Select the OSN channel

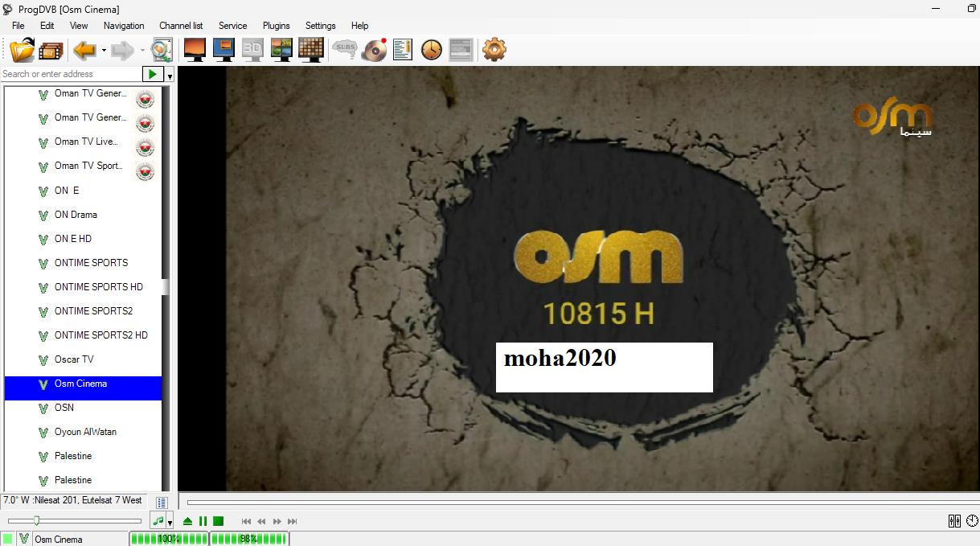tap(64, 408)
